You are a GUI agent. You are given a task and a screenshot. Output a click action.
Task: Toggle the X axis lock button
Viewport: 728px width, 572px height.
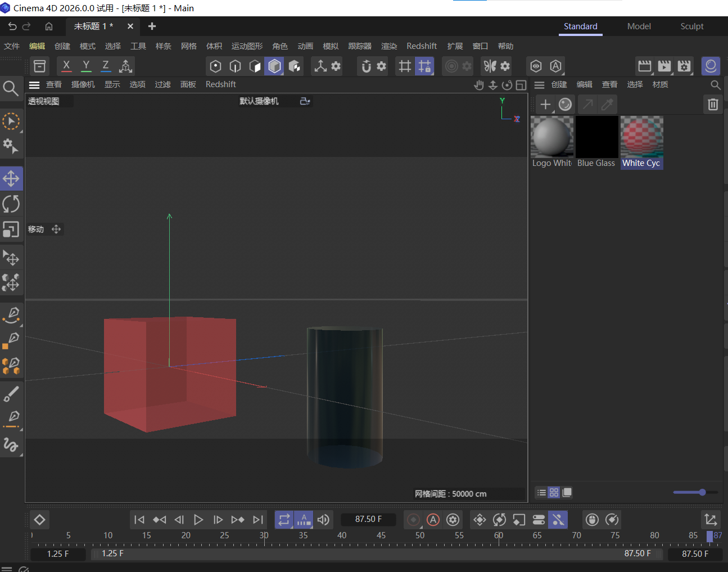pyautogui.click(x=66, y=66)
